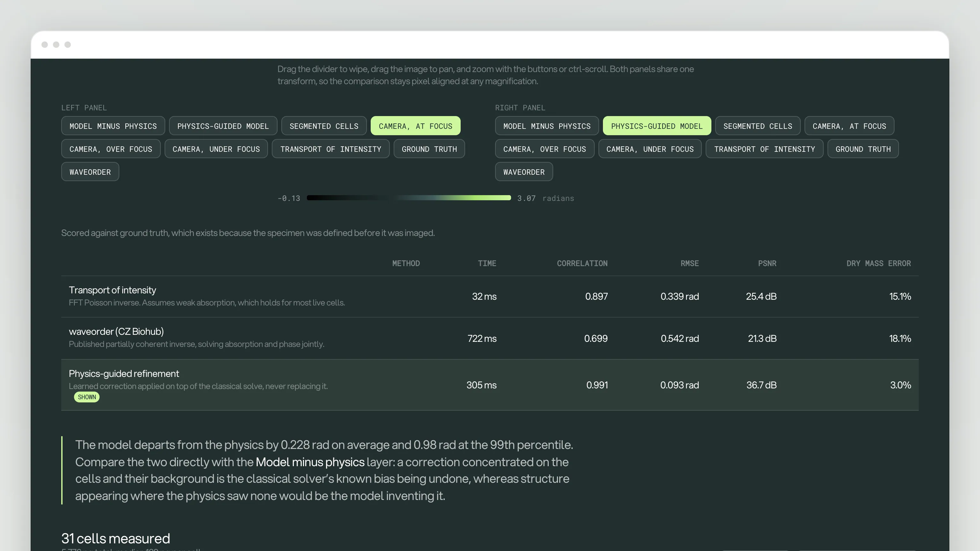Click the DRY MASS ERROR column header
Screen dimensions: 980x551
879,263
